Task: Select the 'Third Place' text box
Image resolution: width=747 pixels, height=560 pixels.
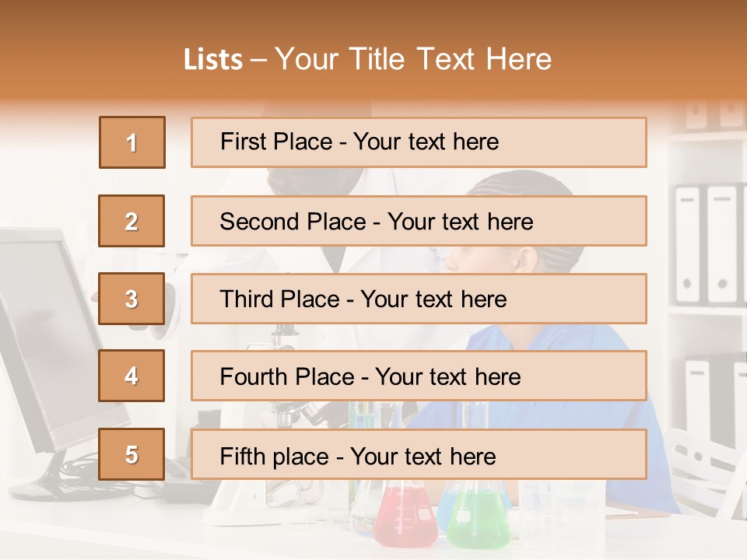Action: click(x=419, y=299)
